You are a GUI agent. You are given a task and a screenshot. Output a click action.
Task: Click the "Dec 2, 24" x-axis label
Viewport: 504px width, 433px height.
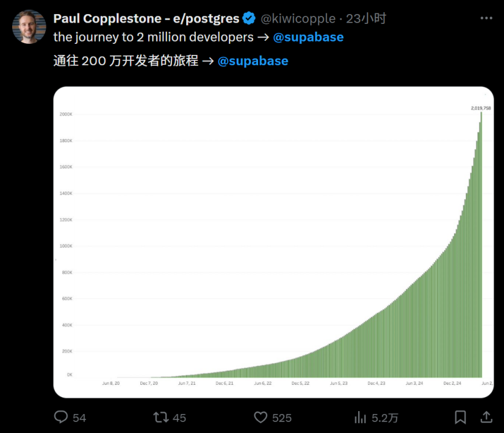453,384
